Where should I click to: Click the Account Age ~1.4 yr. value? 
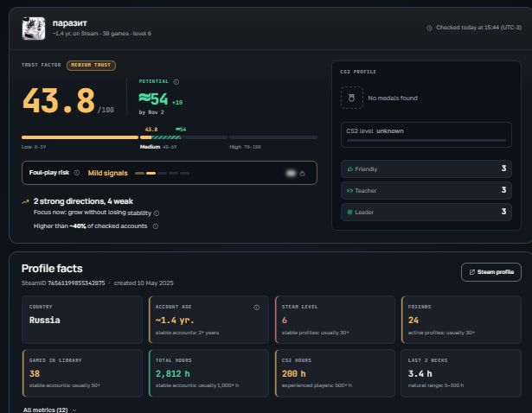(x=175, y=321)
